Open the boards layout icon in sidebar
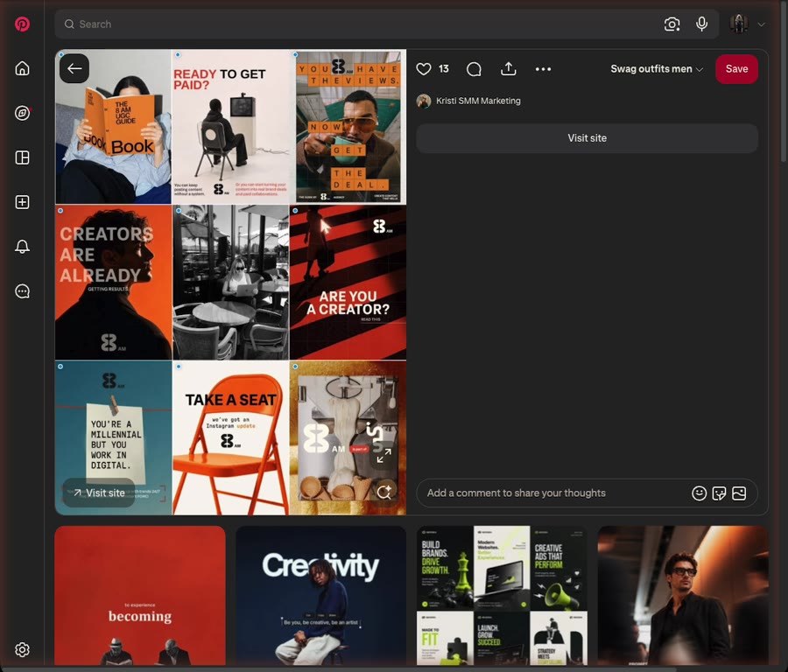The height and width of the screenshot is (672, 788). pos(22,157)
